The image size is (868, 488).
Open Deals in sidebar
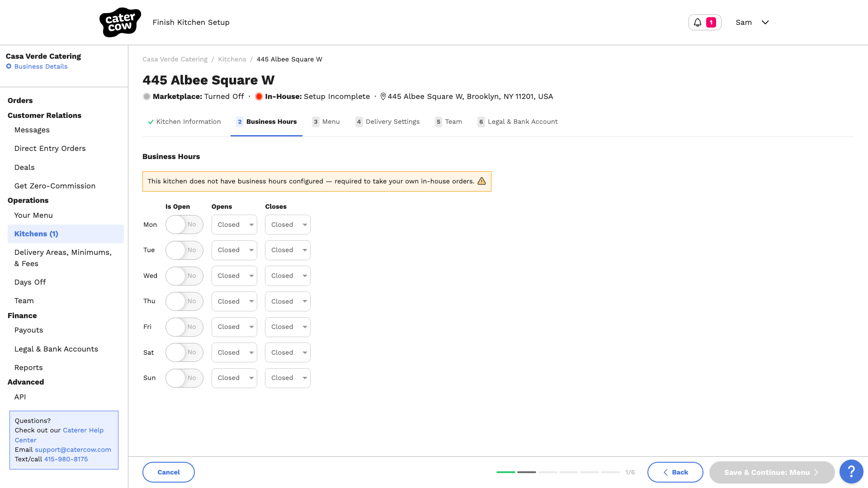pos(24,168)
